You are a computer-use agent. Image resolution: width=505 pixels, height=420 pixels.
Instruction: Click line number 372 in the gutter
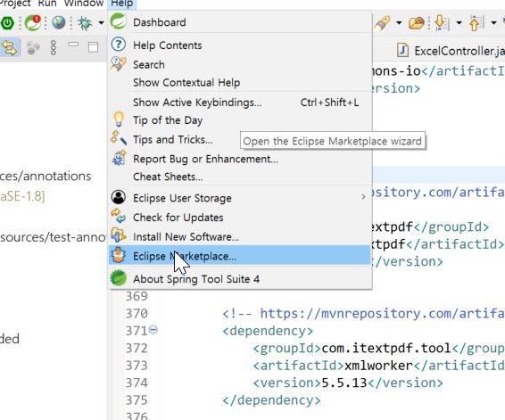point(137,349)
